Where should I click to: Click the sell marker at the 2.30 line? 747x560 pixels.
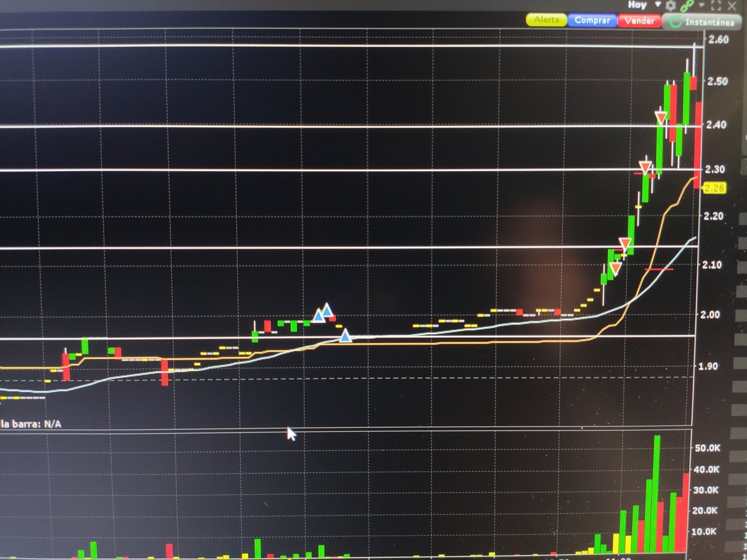pos(646,167)
